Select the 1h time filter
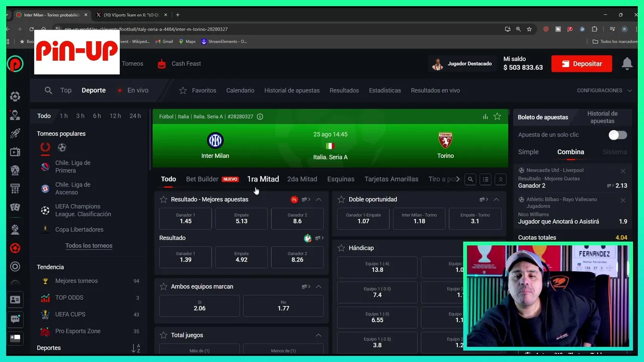 [63, 116]
